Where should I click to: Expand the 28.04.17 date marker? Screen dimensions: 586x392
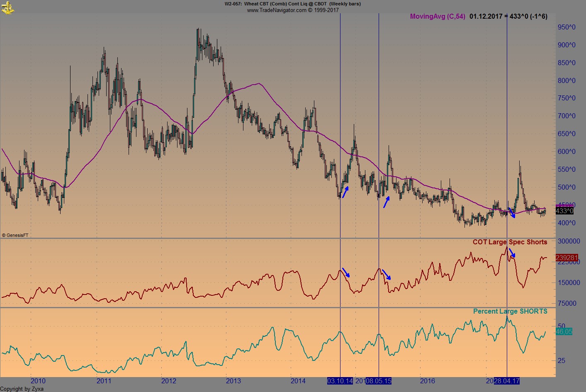[507, 380]
